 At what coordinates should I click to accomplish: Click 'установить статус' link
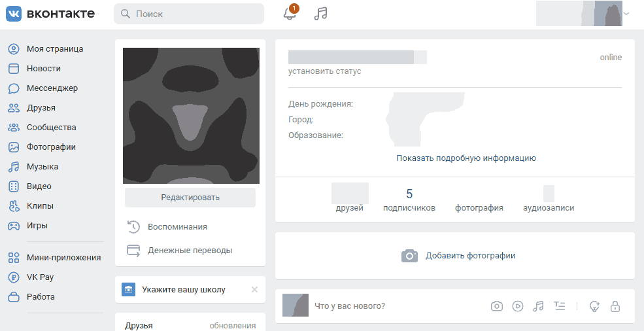click(324, 71)
